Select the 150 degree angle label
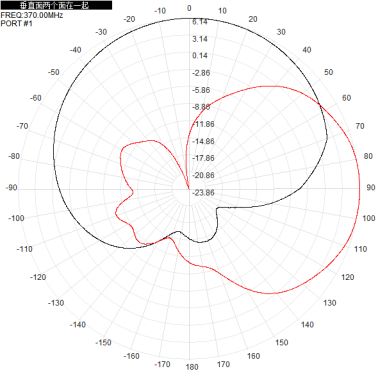 [282, 342]
